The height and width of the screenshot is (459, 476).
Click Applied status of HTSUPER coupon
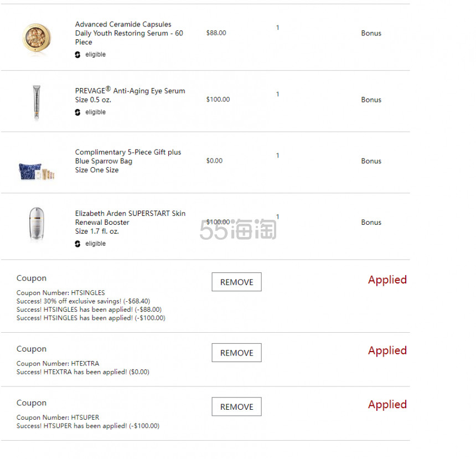[x=387, y=405]
